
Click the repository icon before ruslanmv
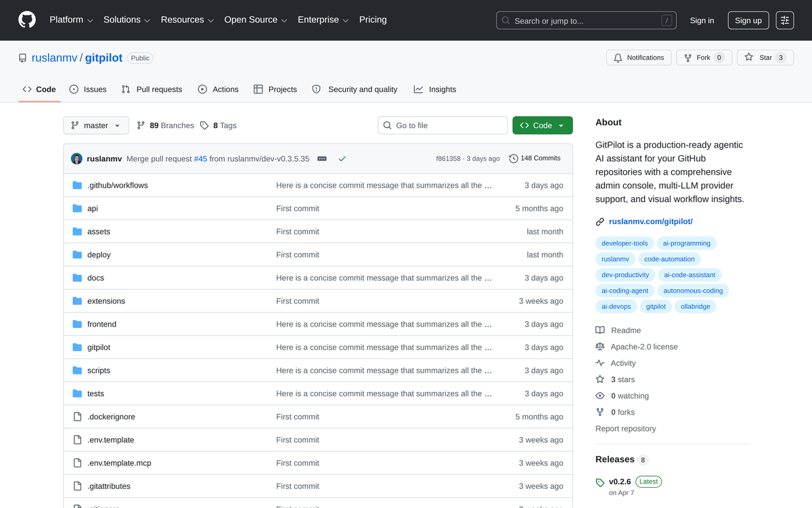23,58
